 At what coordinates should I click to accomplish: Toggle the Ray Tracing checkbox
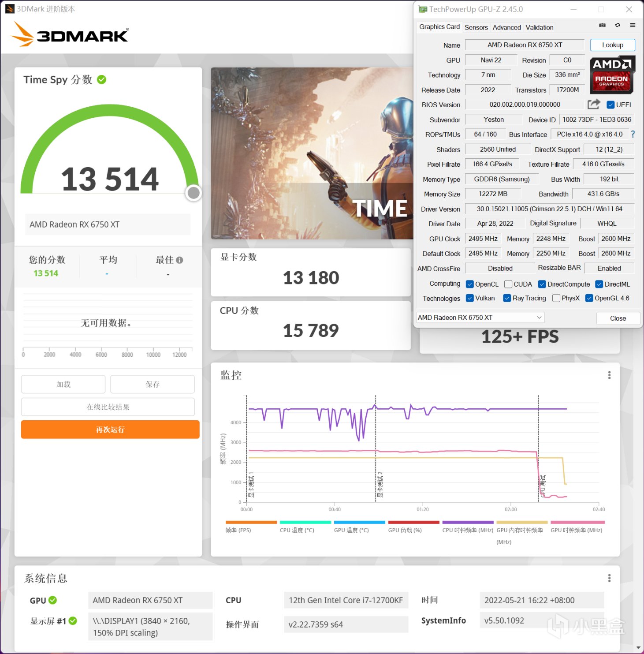(507, 298)
